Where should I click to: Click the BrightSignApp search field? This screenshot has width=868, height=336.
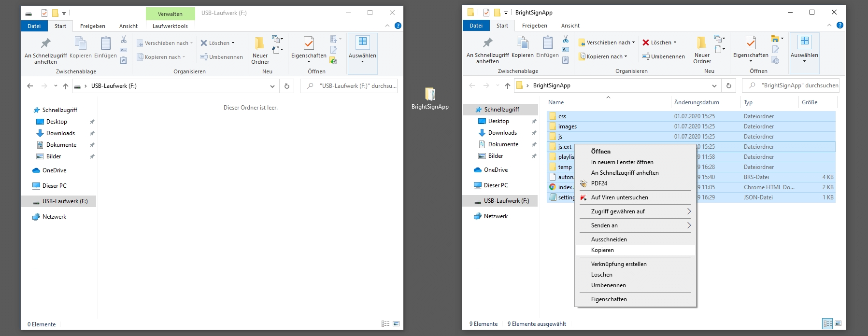coord(797,85)
